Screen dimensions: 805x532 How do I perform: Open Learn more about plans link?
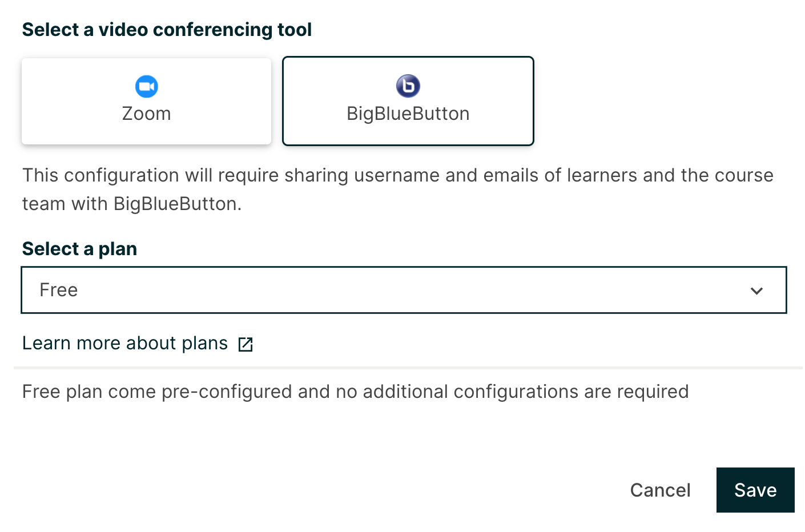[x=125, y=343]
